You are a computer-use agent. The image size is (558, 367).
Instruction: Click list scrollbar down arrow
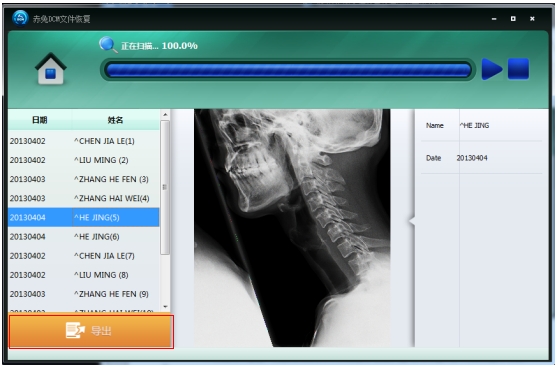point(165,306)
